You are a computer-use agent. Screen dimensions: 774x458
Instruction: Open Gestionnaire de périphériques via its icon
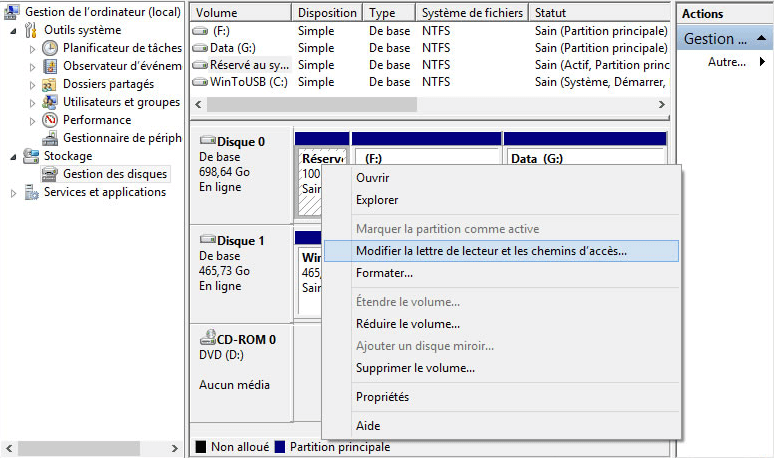(50, 138)
